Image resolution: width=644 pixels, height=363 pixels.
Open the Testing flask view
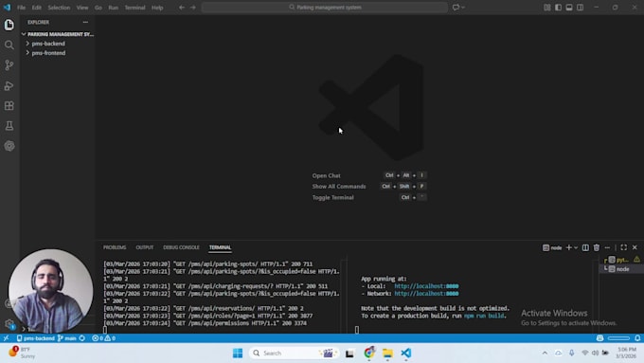pos(9,126)
